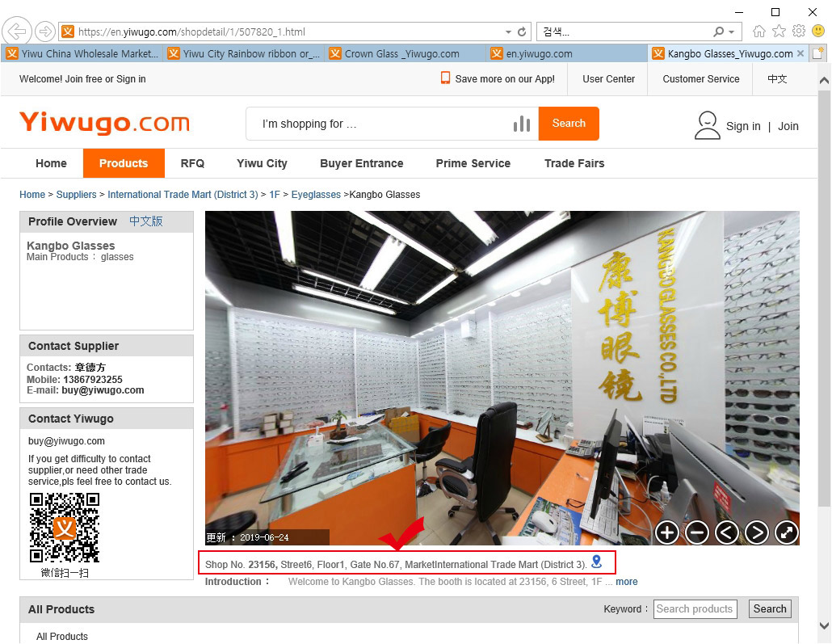Click Suppliers breadcrumb link
This screenshot has height=644, width=832.
(x=77, y=194)
